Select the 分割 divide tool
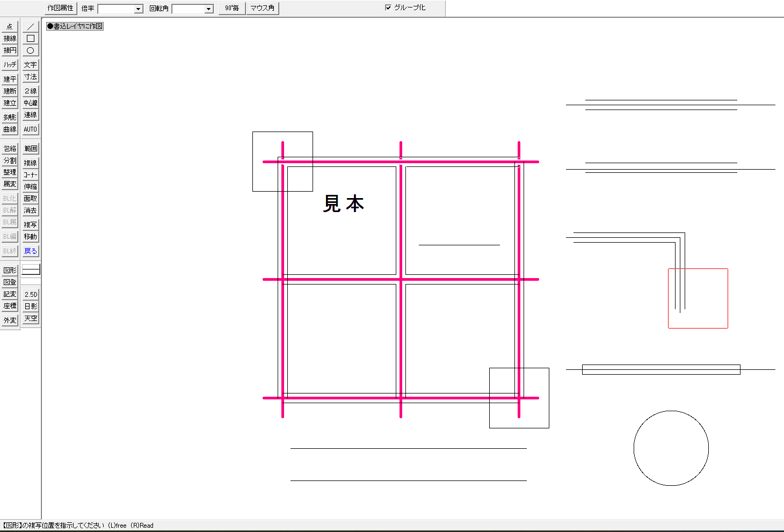The height and width of the screenshot is (532, 784). pyautogui.click(x=10, y=160)
